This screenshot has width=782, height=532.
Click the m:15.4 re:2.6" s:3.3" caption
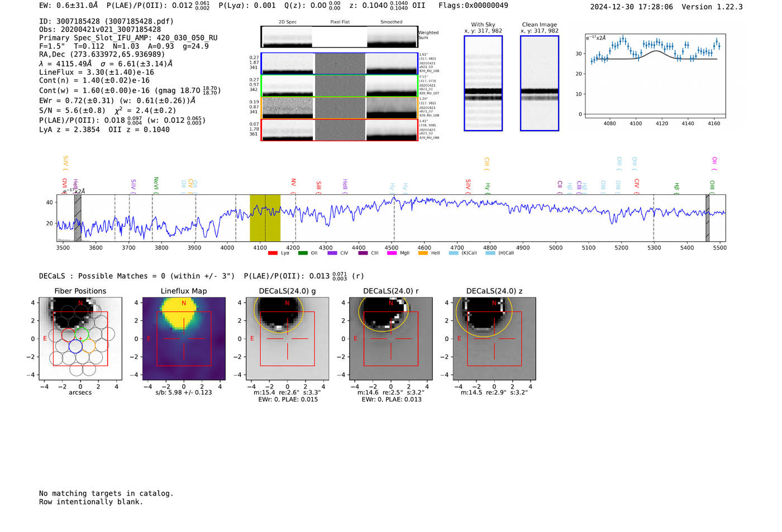tap(287, 392)
